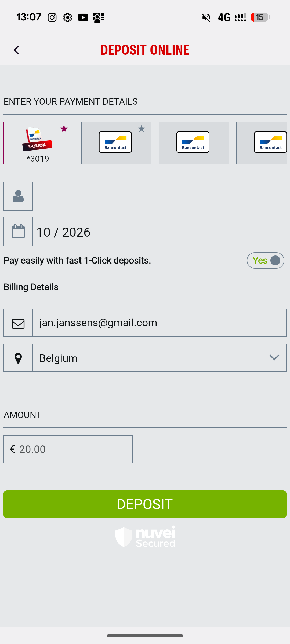This screenshot has width=290, height=644.
Task: Edit the 10 / 2026 expiry date
Action: pyautogui.click(x=63, y=232)
